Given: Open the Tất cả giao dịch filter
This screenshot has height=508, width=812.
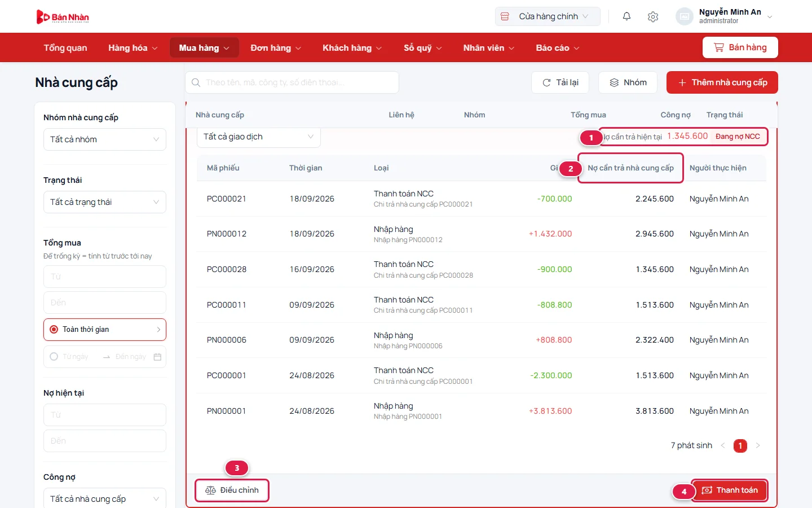Looking at the screenshot, I should [x=259, y=137].
